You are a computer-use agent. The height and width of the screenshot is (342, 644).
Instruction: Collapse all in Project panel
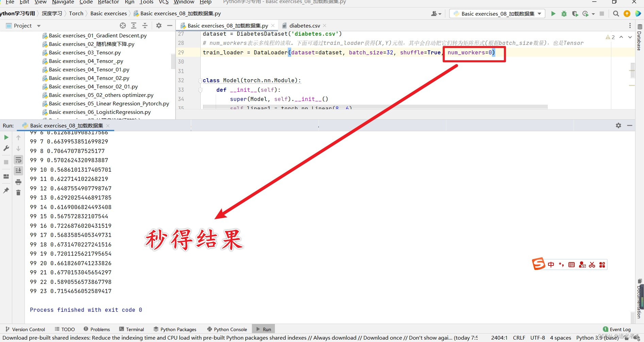pos(145,25)
